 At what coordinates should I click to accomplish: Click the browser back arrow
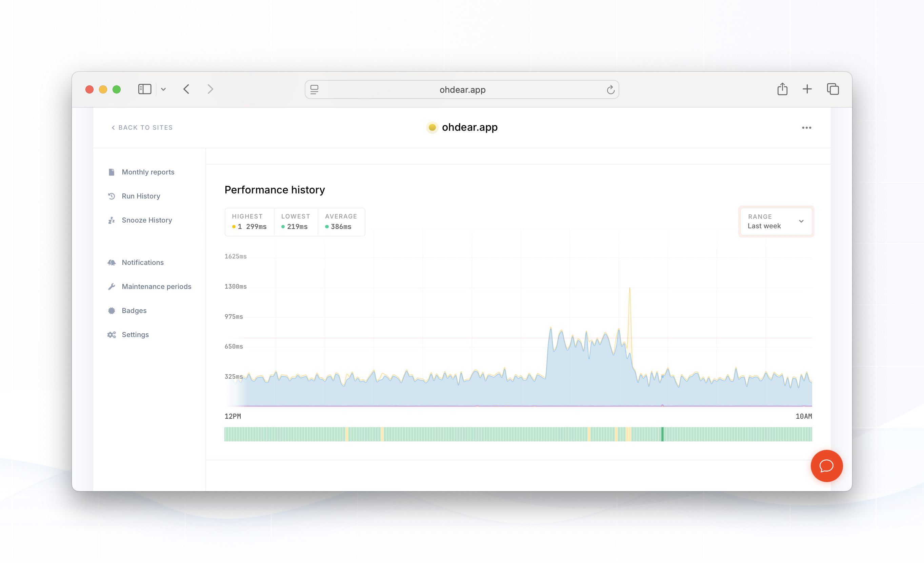pos(186,89)
